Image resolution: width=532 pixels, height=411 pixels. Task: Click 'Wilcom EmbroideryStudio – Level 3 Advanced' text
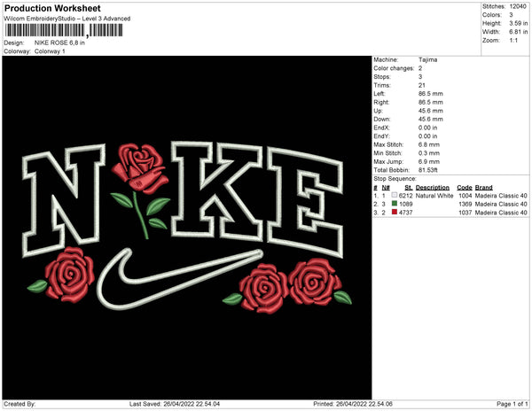coord(67,19)
